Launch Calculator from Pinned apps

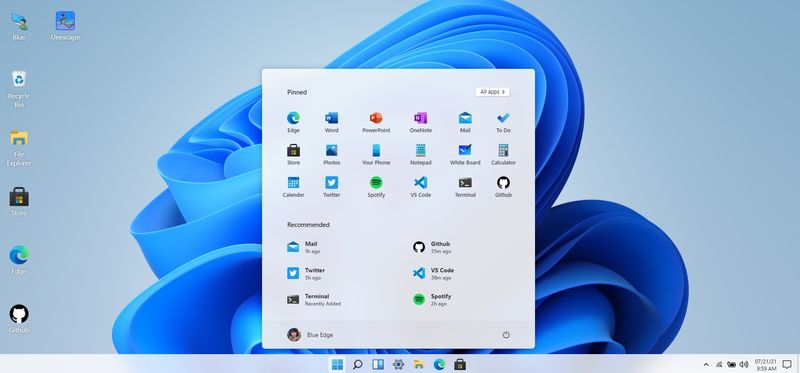[503, 155]
